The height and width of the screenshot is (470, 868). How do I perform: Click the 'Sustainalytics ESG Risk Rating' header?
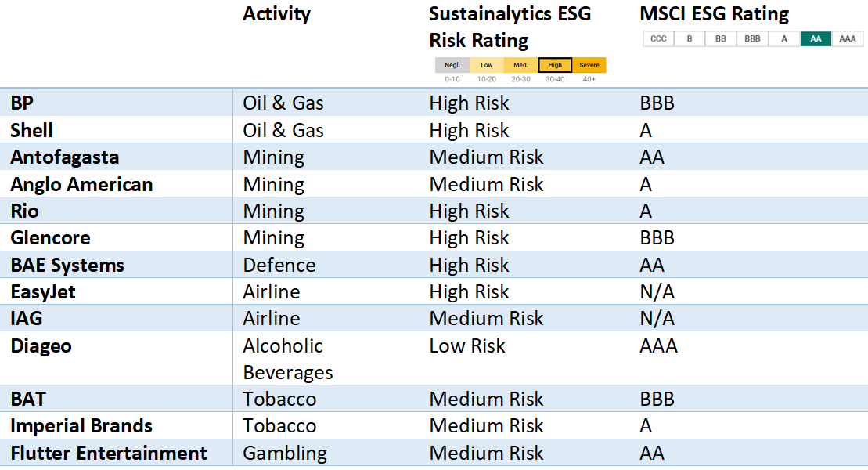pyautogui.click(x=510, y=26)
